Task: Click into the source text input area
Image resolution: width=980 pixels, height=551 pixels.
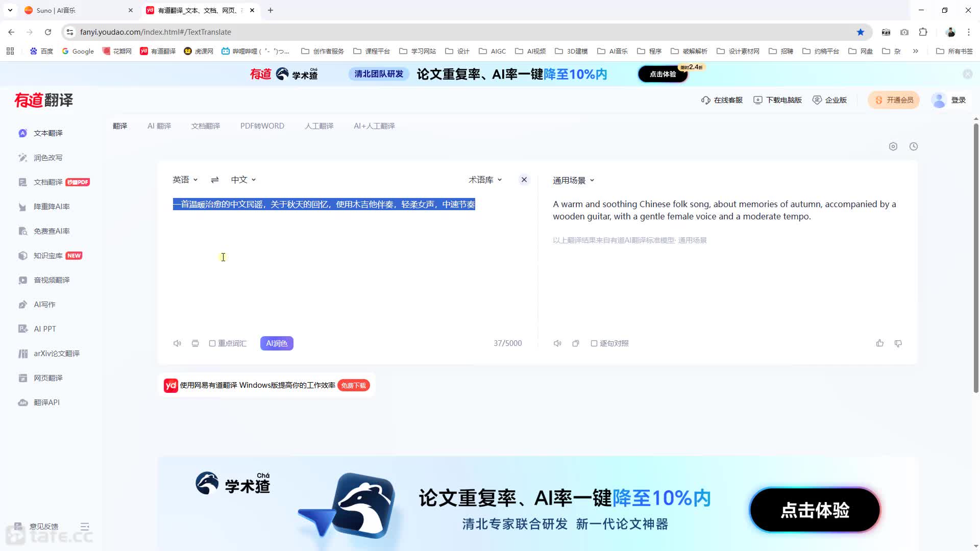Action: pyautogui.click(x=347, y=260)
